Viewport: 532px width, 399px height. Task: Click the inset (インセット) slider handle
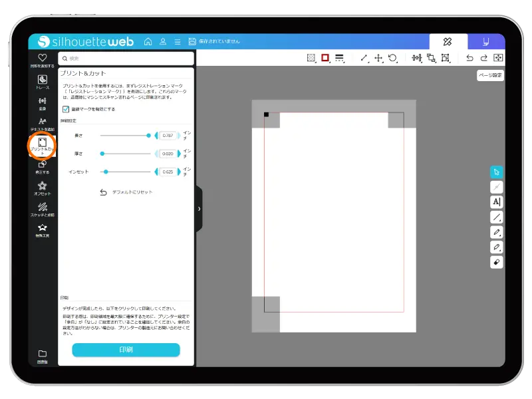106,172
